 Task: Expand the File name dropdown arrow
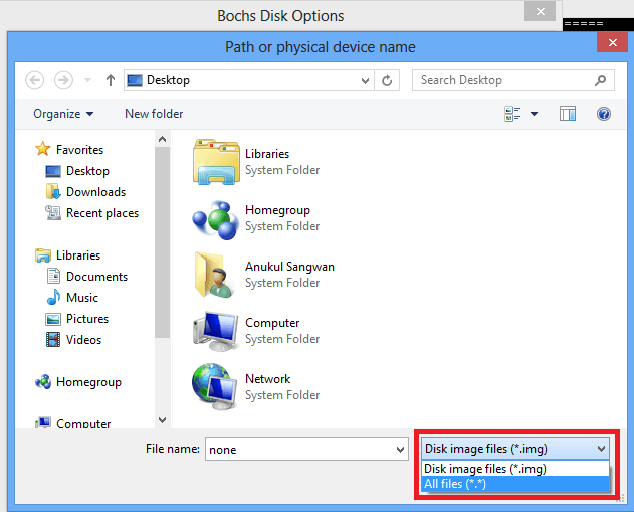click(x=400, y=450)
